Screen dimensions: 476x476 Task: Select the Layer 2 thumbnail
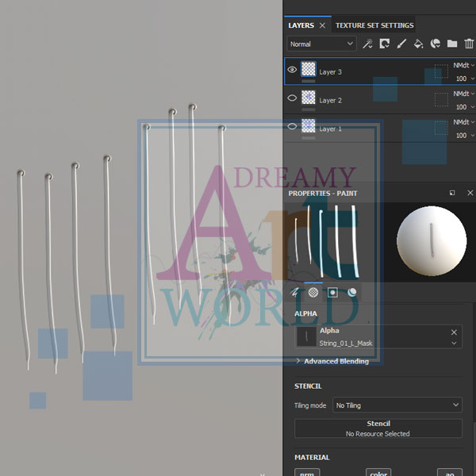click(309, 99)
